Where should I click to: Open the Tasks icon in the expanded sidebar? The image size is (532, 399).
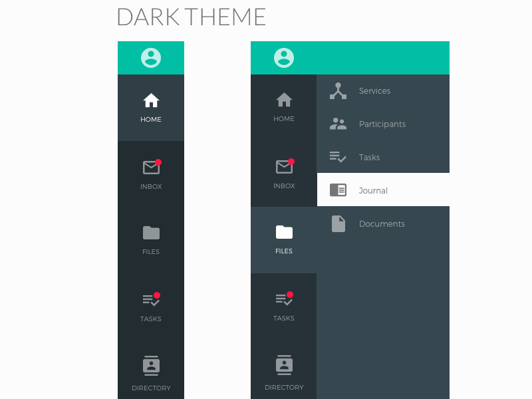(x=284, y=299)
